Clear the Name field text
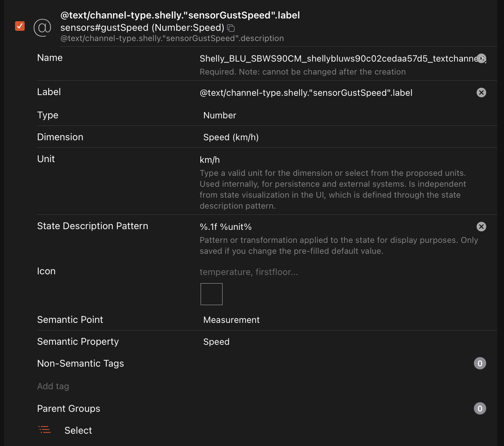The image size is (504, 446). (x=481, y=58)
